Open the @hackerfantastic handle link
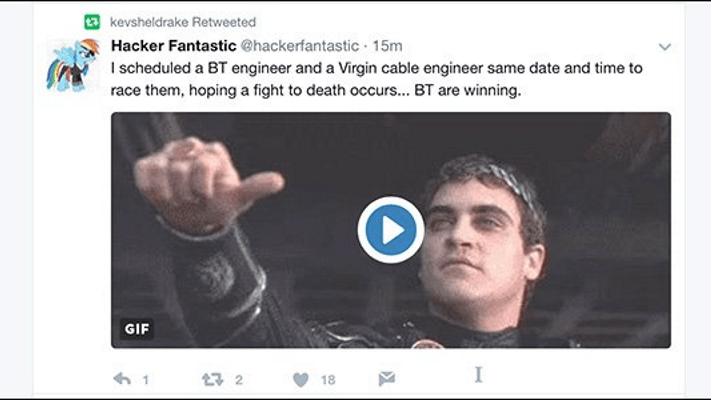The height and width of the screenshot is (400, 711). tap(299, 46)
